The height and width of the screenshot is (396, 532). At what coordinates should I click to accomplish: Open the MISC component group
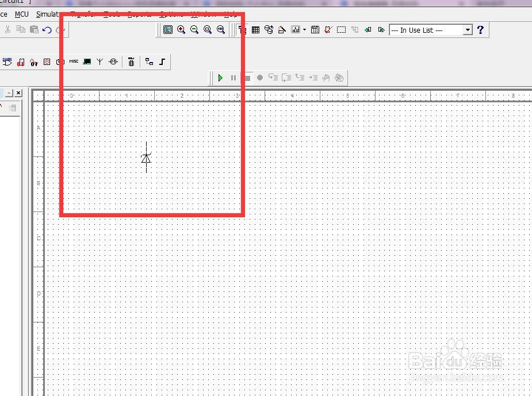coord(74,61)
